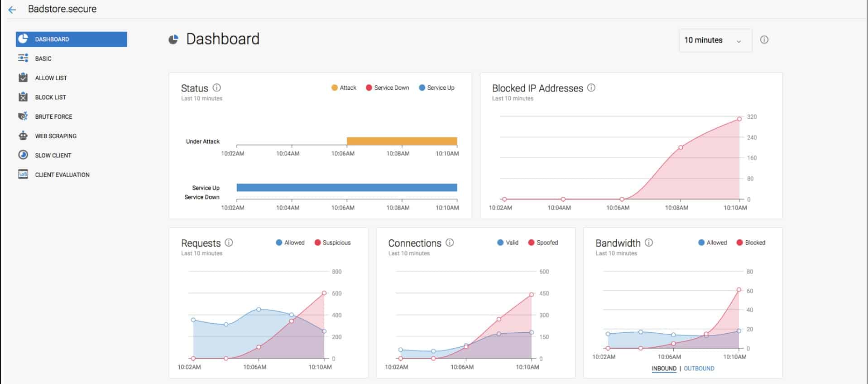Viewport: 868px width, 384px height.
Task: Toggle Allowed series in Bandwidth chart
Action: (713, 243)
